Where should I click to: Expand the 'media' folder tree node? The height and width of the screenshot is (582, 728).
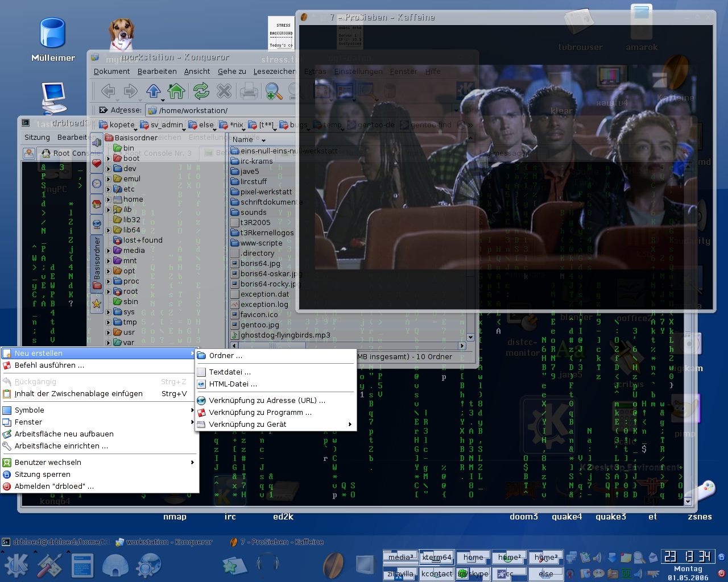[x=109, y=251]
